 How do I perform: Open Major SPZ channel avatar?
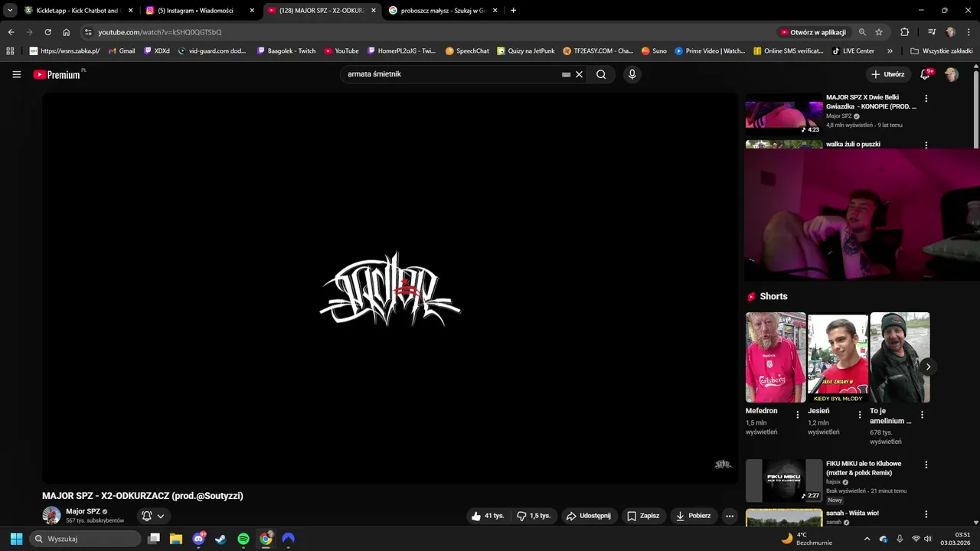pyautogui.click(x=51, y=515)
